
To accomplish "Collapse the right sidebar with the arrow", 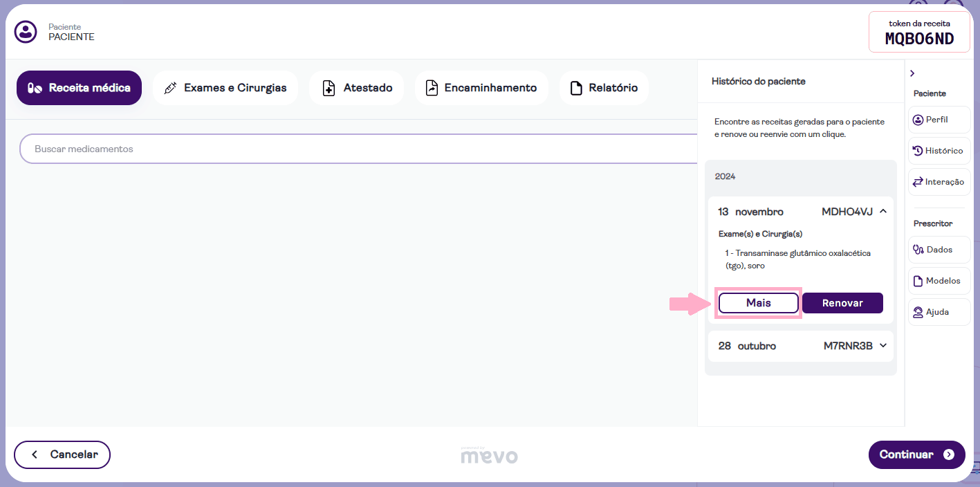I will [x=912, y=73].
